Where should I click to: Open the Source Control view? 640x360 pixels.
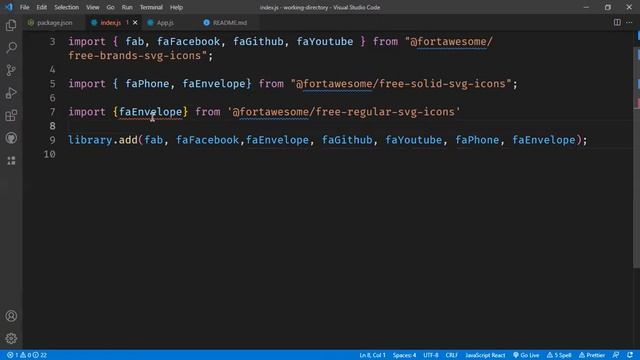click(x=11, y=70)
